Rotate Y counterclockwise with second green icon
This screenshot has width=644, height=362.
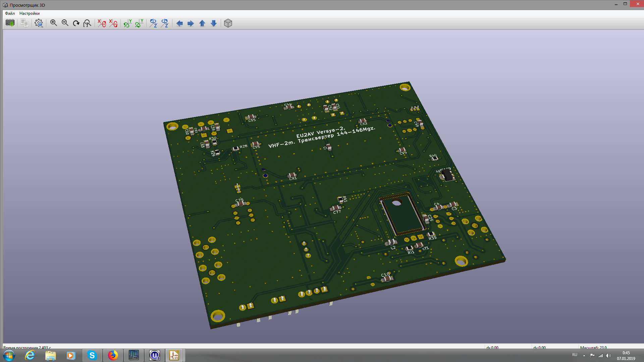point(139,23)
